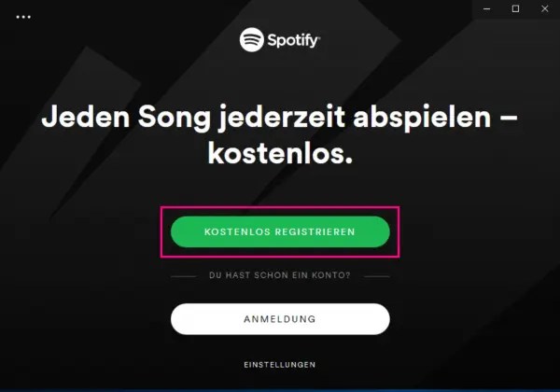Click the round Spotify logo icon
Screen dimensions: 560x392
coord(252,39)
